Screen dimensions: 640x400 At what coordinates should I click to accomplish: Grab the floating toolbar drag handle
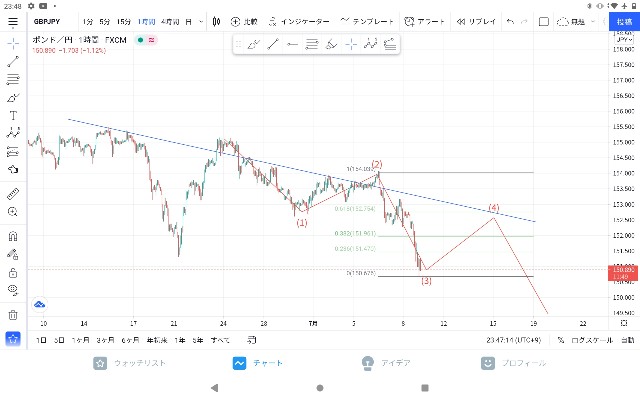(239, 44)
